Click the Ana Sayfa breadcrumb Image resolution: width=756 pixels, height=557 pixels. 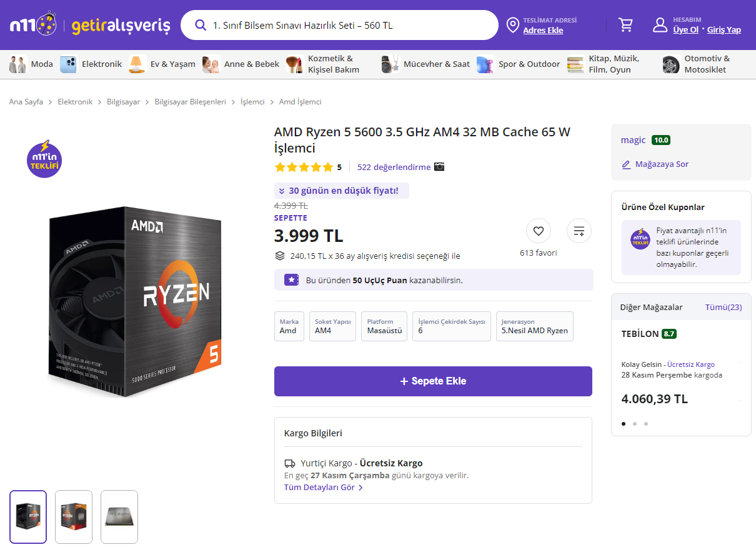(x=26, y=101)
